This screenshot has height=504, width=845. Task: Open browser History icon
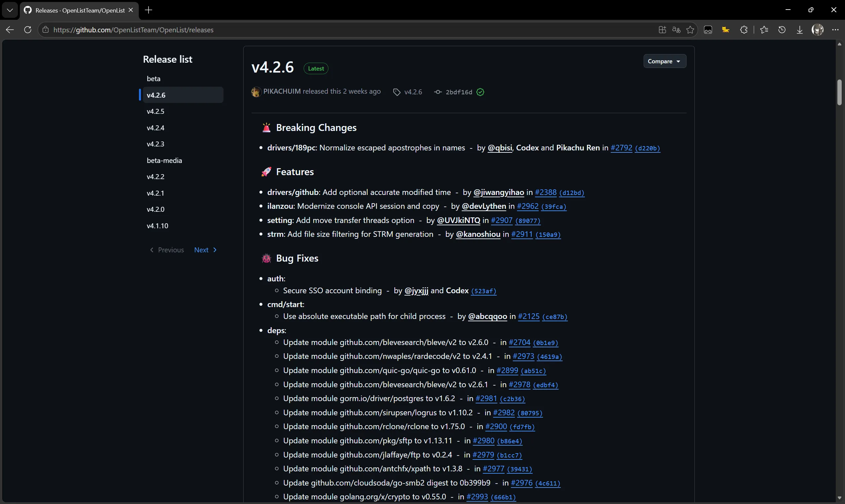point(782,30)
